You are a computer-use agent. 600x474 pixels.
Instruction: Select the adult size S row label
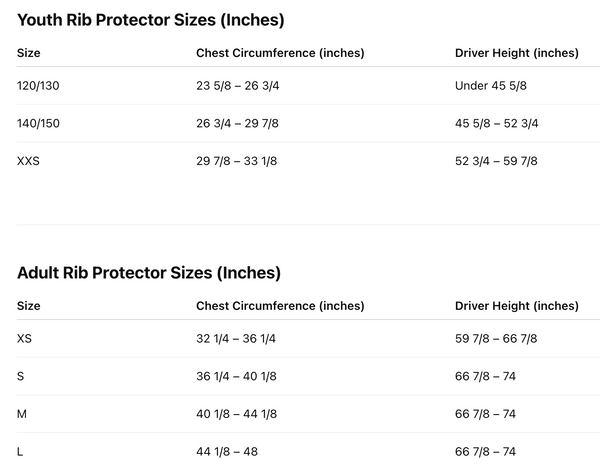21,376
